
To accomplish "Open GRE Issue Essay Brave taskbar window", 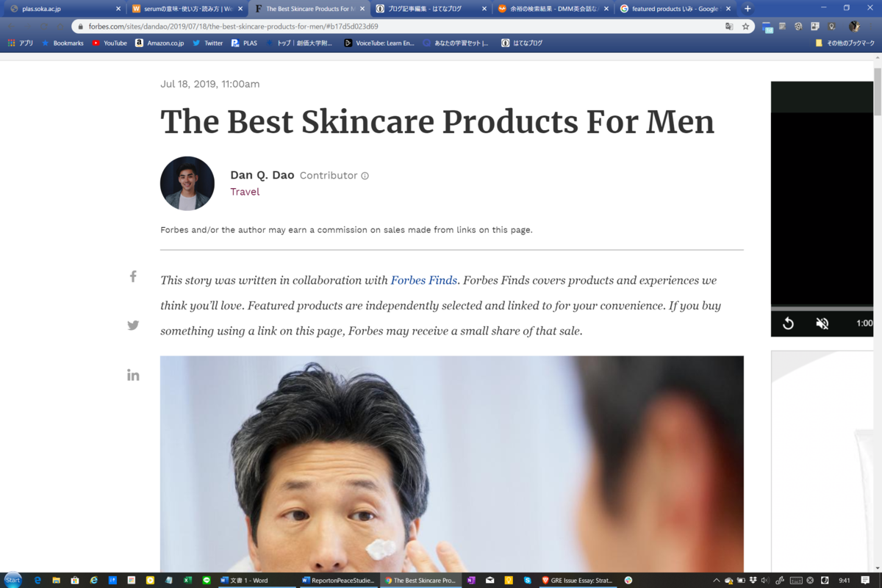I will click(578, 580).
